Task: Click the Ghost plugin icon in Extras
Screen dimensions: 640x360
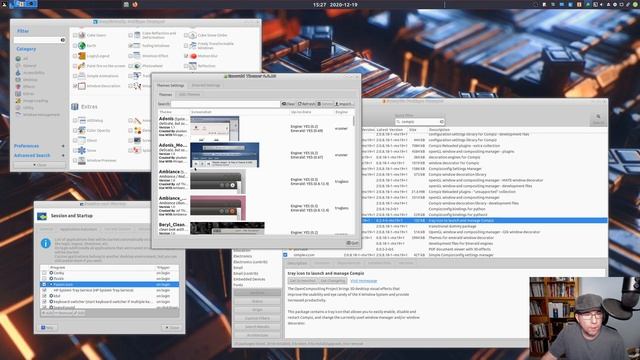Action: 82,140
